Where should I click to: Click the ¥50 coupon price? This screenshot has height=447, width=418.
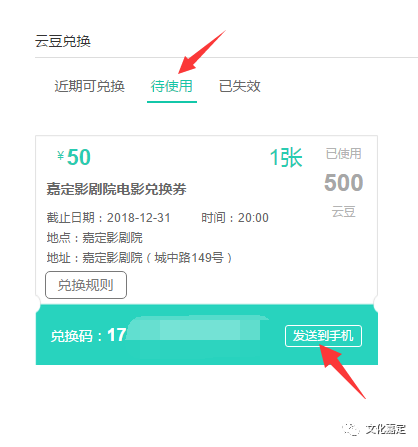coord(74,157)
